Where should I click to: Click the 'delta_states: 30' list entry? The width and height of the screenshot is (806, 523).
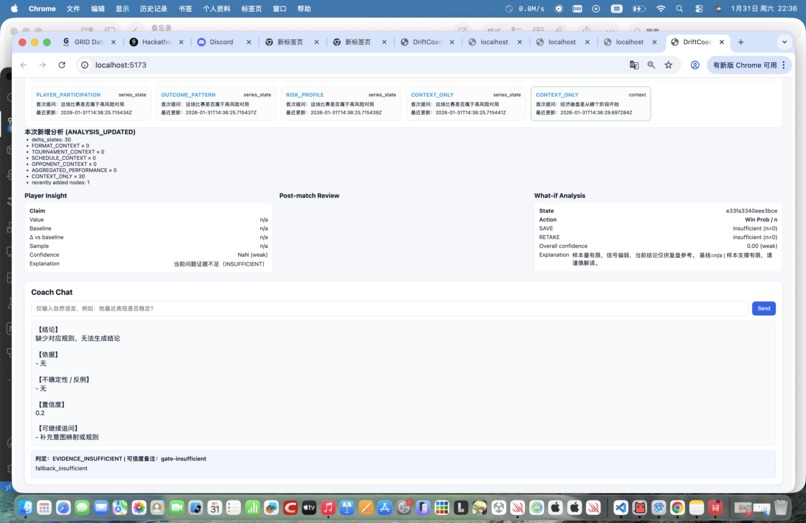click(51, 139)
